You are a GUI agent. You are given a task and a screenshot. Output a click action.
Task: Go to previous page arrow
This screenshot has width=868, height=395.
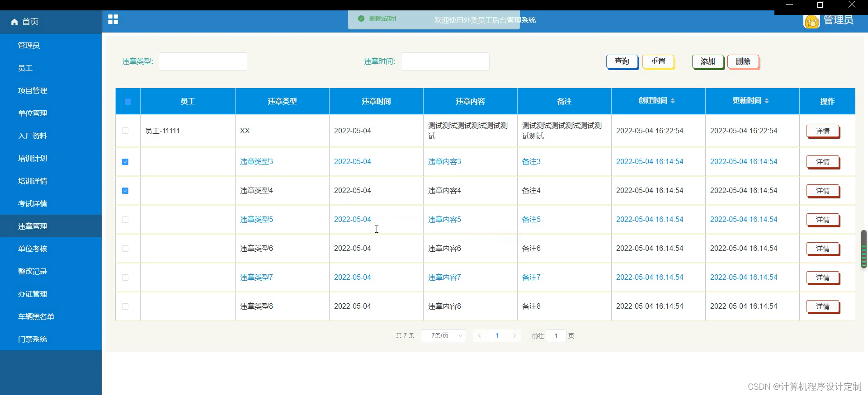(x=480, y=336)
